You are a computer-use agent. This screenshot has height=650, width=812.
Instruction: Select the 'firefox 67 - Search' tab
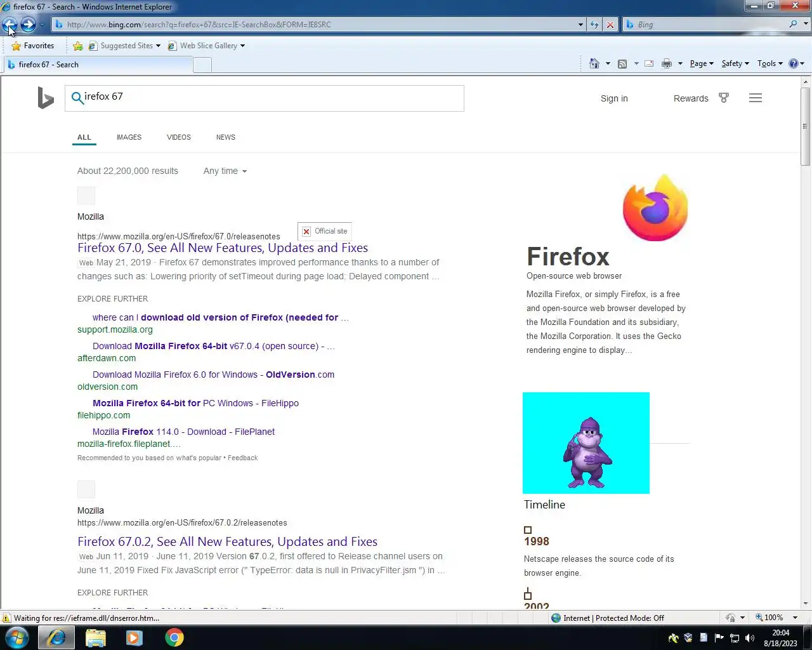(x=98, y=65)
